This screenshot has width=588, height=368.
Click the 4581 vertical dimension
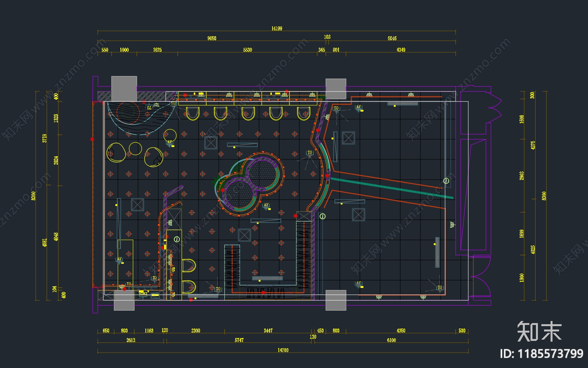pos(44,243)
